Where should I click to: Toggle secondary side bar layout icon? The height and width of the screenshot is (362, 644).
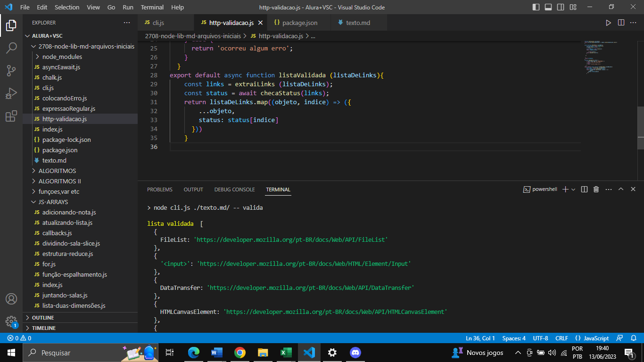pos(561,7)
